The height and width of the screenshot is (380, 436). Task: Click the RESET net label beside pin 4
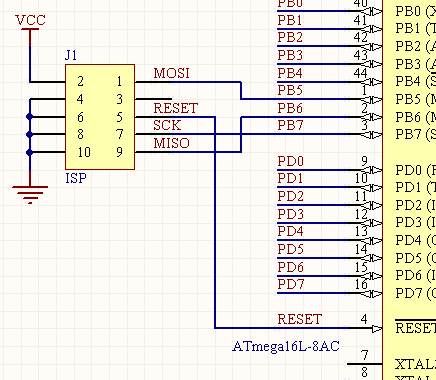(300, 319)
